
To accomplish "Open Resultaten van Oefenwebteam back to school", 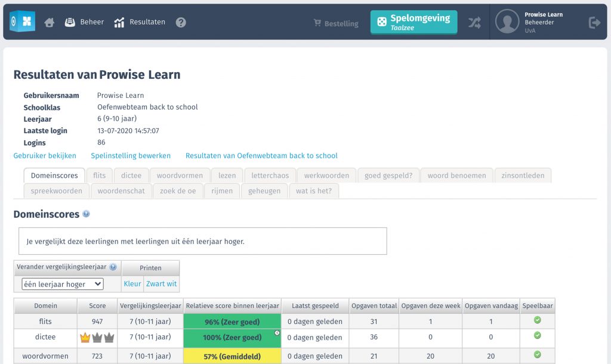I will point(261,156).
